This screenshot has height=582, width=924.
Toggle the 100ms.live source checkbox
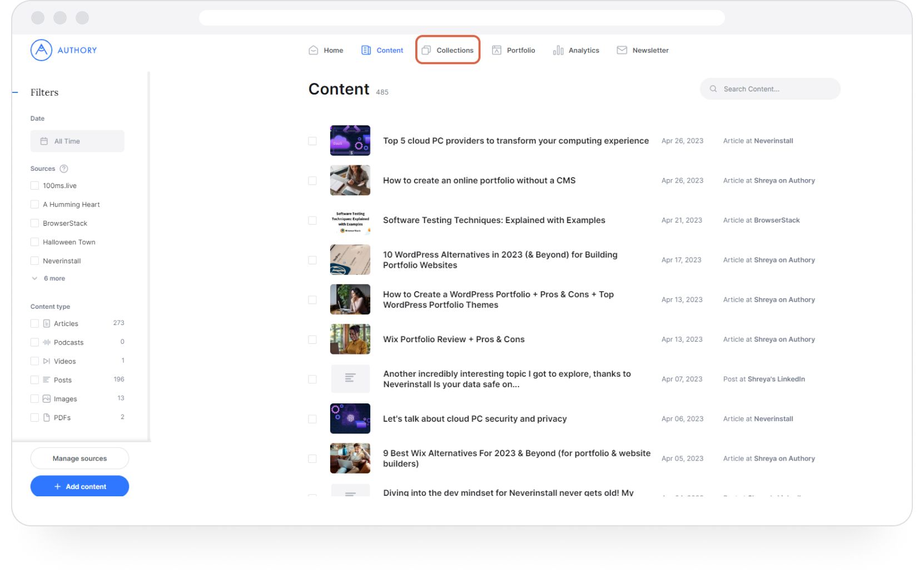(x=34, y=185)
